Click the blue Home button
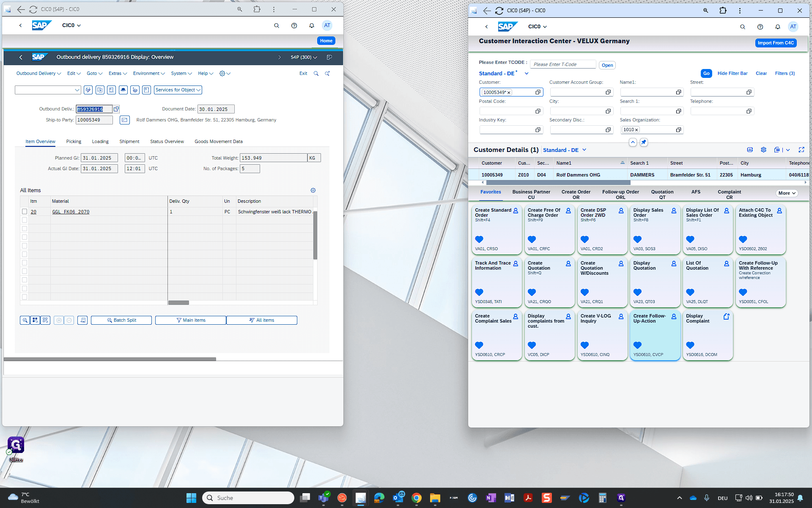The height and width of the screenshot is (508, 812). point(326,41)
